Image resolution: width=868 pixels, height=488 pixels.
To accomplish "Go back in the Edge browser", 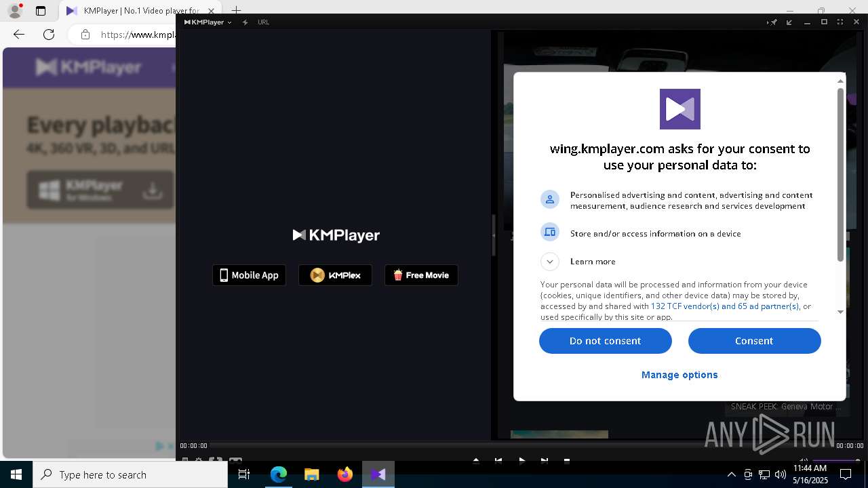I will click(19, 35).
